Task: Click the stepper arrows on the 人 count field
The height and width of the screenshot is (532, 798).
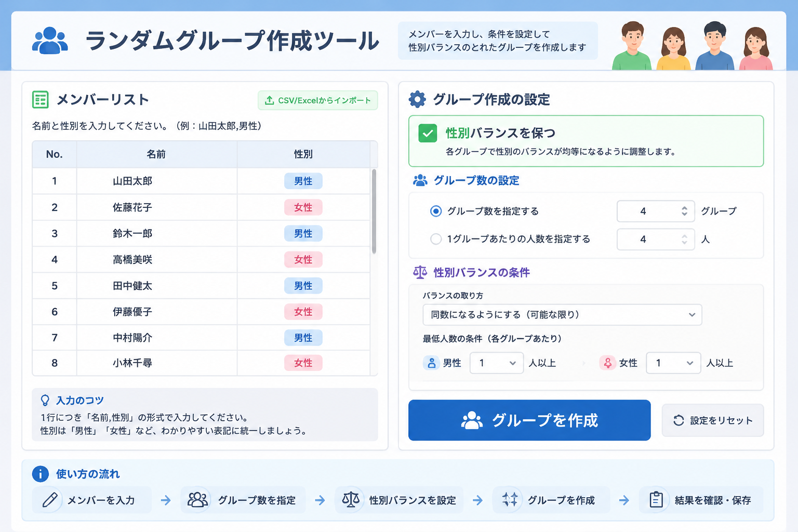Action: point(684,239)
